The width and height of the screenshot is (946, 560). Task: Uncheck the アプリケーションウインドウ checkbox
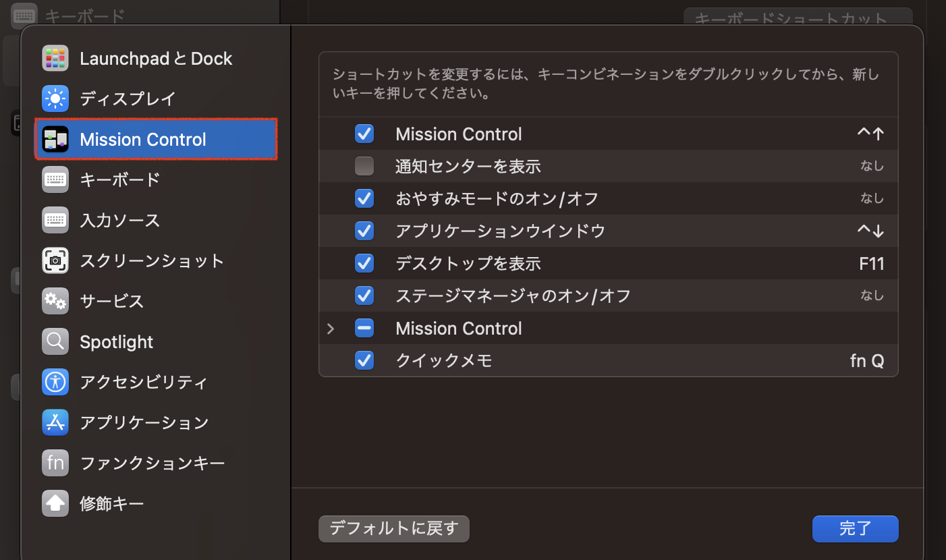pos(364,231)
